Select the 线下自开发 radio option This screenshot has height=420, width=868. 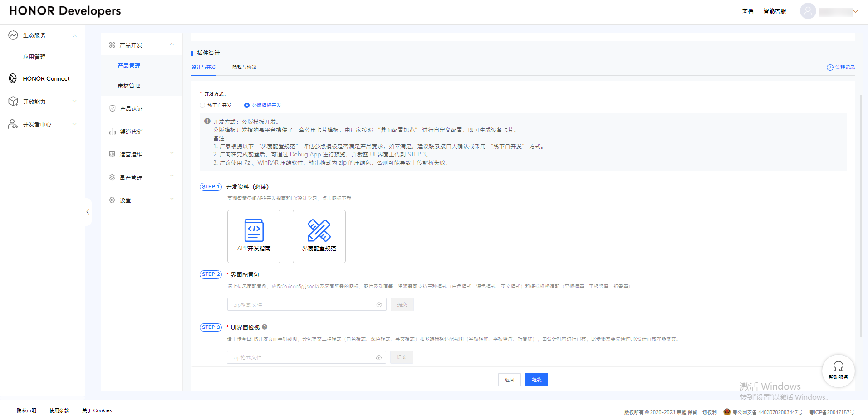tap(202, 105)
